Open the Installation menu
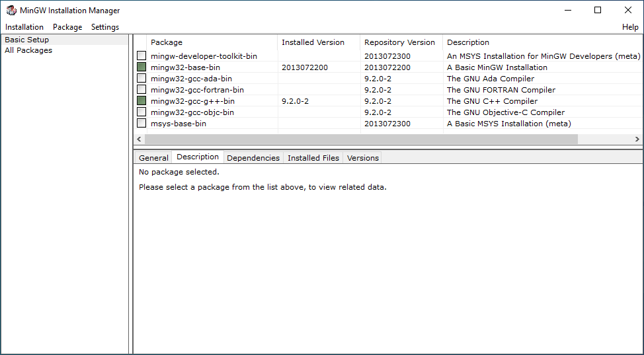 24,27
